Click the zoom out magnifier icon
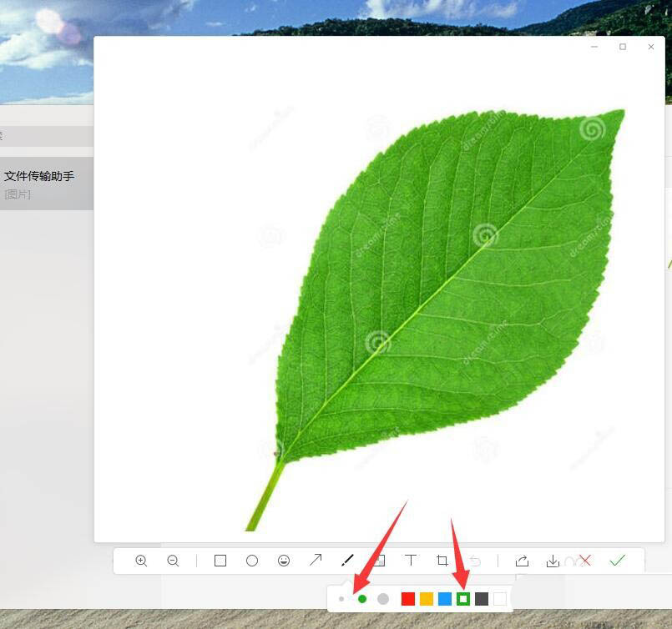 [x=173, y=561]
